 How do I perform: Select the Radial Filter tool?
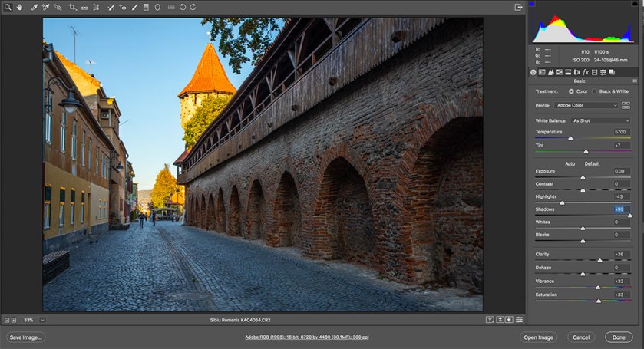(x=157, y=7)
